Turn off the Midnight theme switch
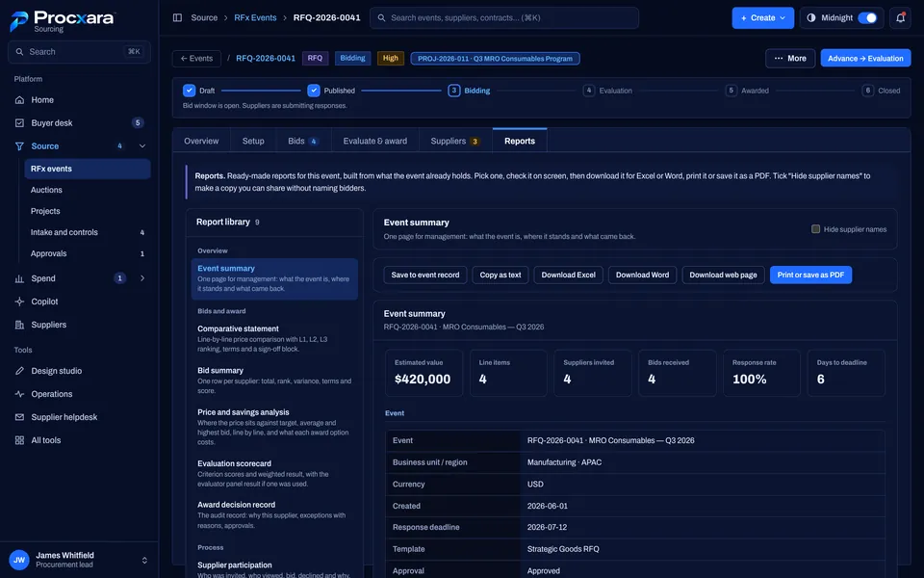Image resolution: width=924 pixels, height=578 pixels. (867, 17)
